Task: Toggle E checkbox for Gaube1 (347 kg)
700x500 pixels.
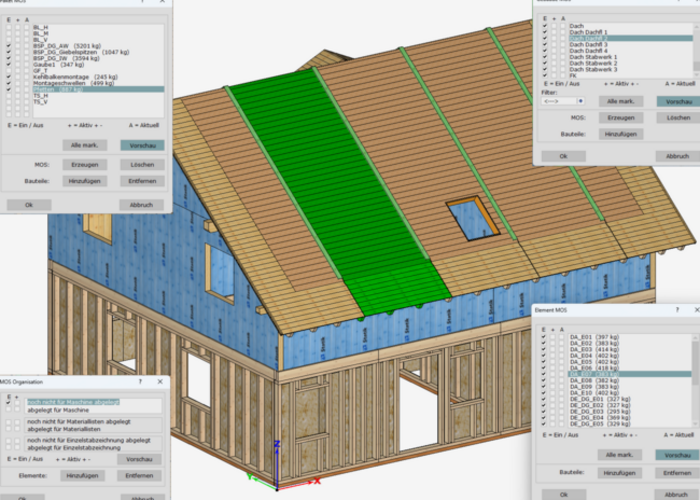Action: [9, 65]
